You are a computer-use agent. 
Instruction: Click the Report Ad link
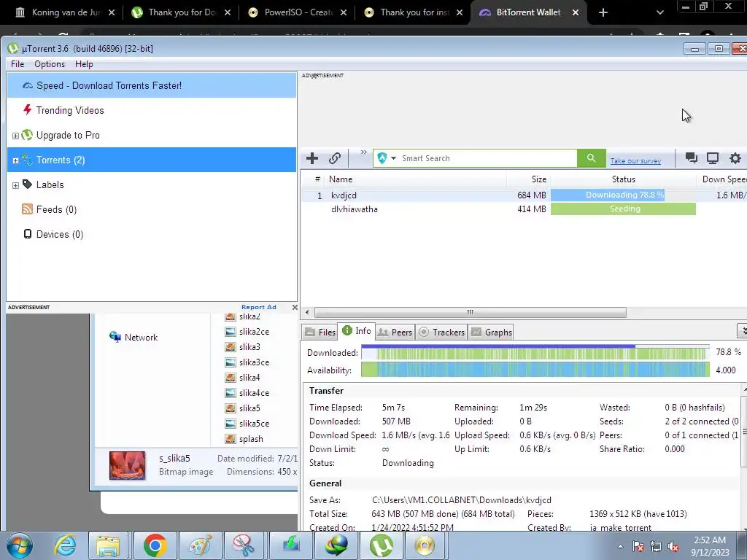coord(259,307)
